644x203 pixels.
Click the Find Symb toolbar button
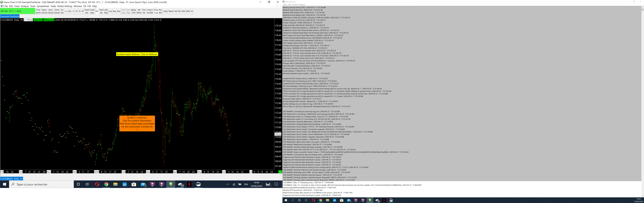tap(38, 11)
